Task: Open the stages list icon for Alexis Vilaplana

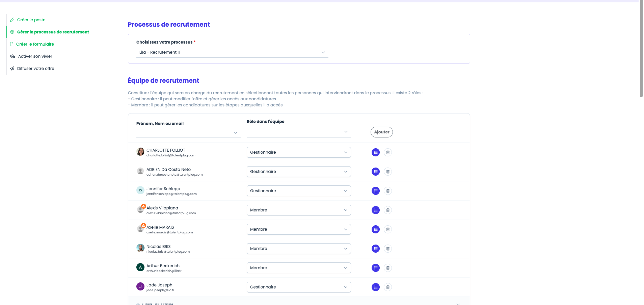Action: (375, 210)
